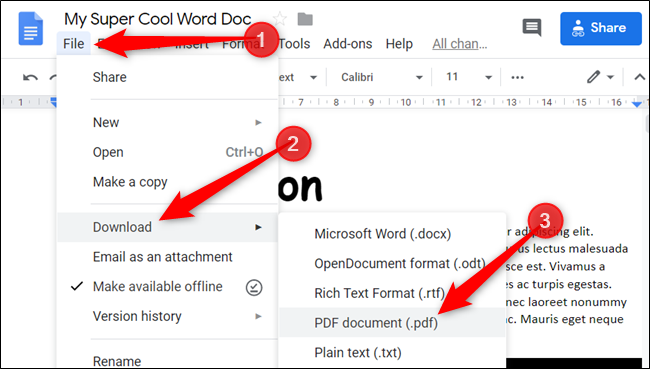650x369 pixels.
Task: Click the pencil editing mode icon
Action: click(x=593, y=77)
